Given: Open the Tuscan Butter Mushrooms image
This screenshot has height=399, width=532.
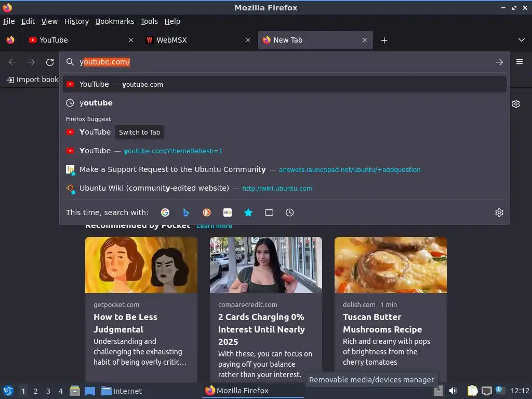Looking at the screenshot, I should (x=391, y=265).
